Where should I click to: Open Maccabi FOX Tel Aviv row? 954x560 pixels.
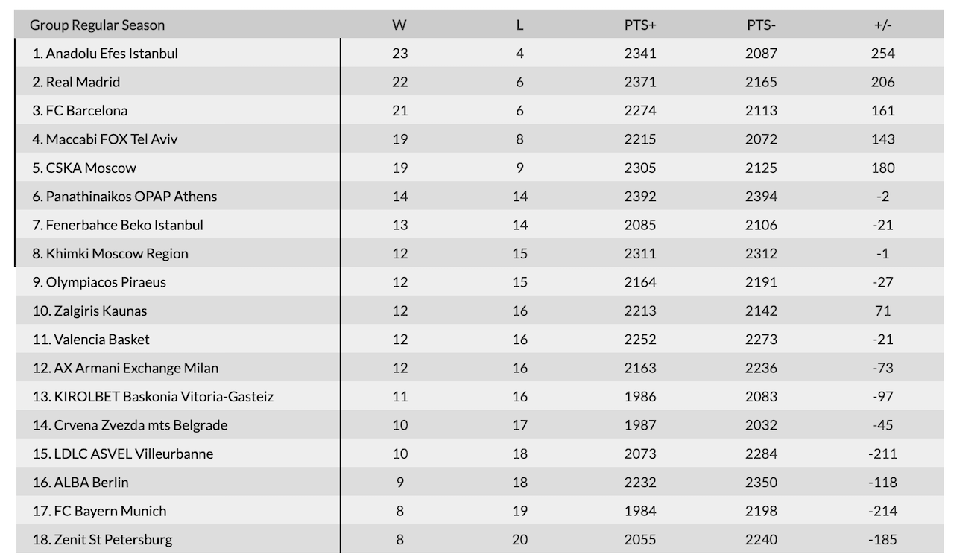(x=112, y=139)
